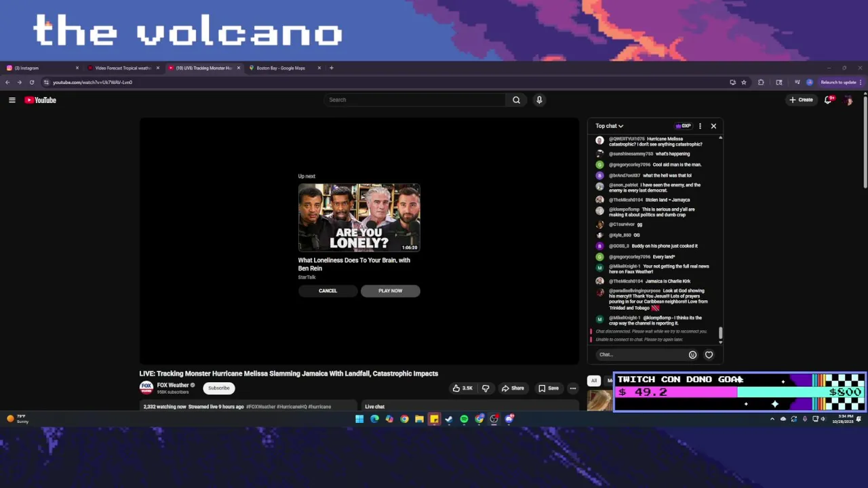Screen dimensions: 868x488
Task: Go to the YouTube home logo
Action: pos(41,100)
